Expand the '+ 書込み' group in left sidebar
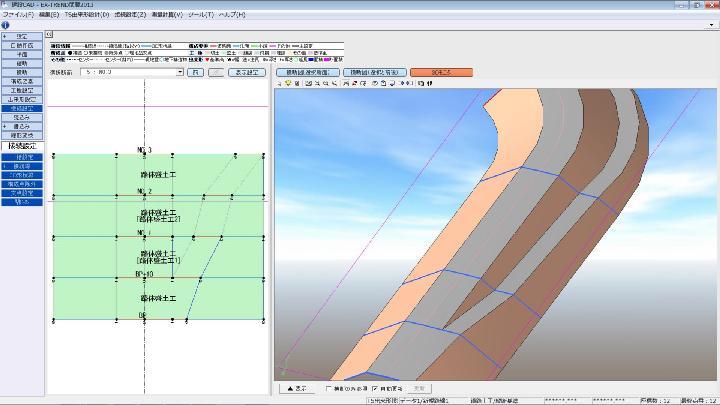 [x=22, y=127]
